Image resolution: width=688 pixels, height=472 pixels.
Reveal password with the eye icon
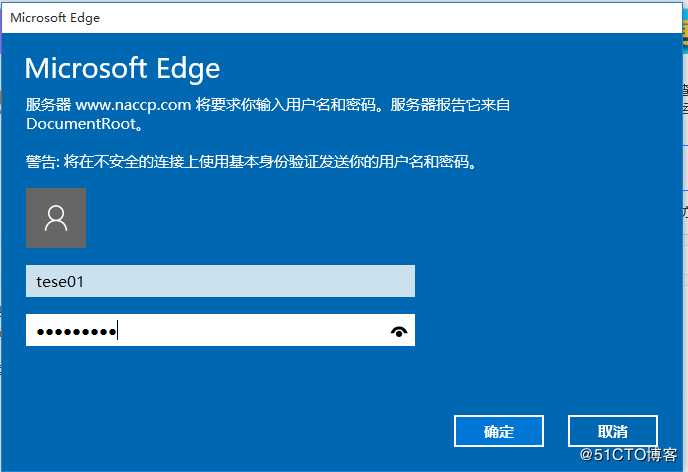pos(399,331)
